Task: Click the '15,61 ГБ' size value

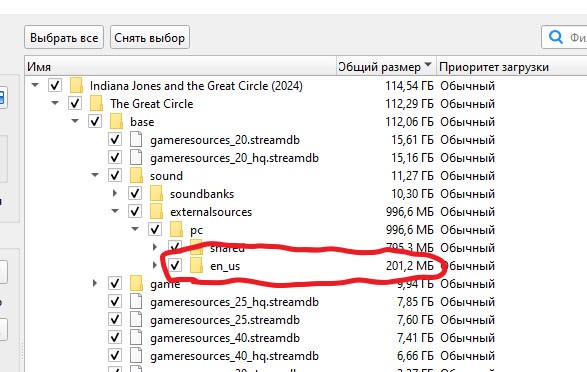Action: click(412, 140)
